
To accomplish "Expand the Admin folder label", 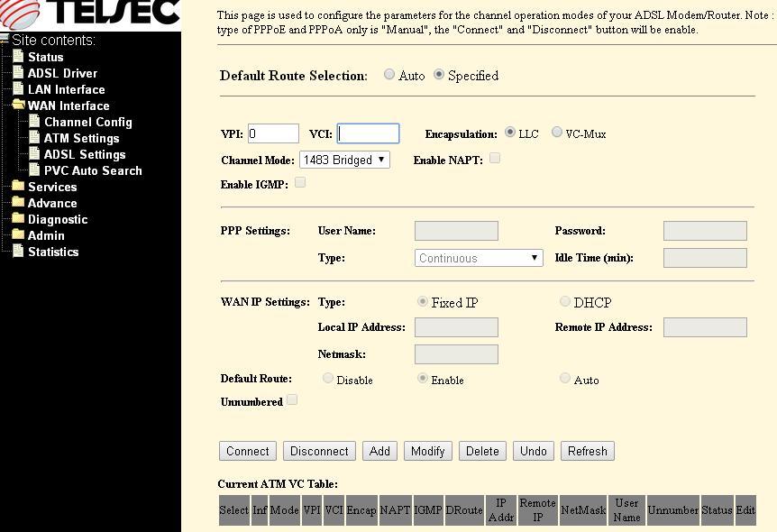I will [x=46, y=235].
